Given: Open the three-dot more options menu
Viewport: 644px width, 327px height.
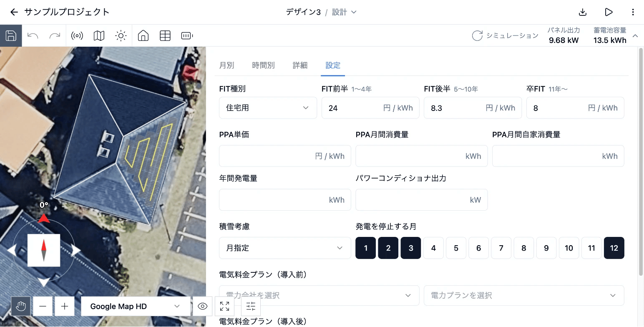Looking at the screenshot, I should click(x=633, y=12).
